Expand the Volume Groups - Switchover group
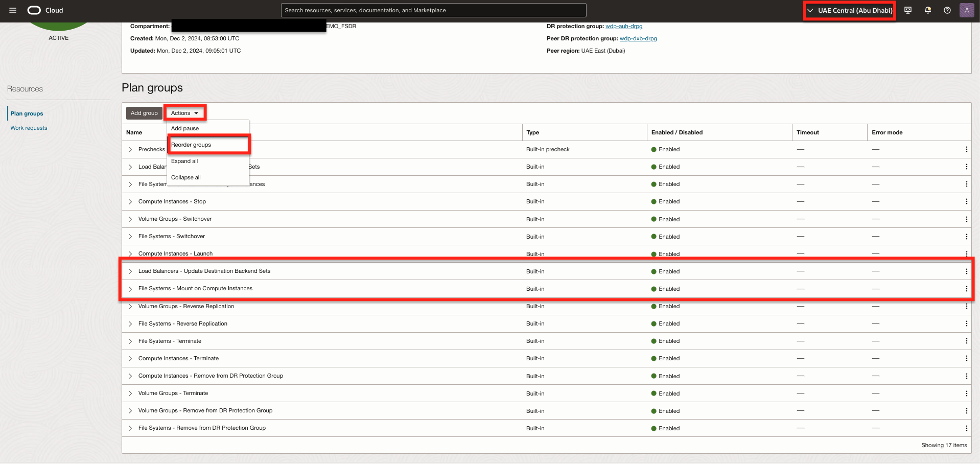 point(130,219)
